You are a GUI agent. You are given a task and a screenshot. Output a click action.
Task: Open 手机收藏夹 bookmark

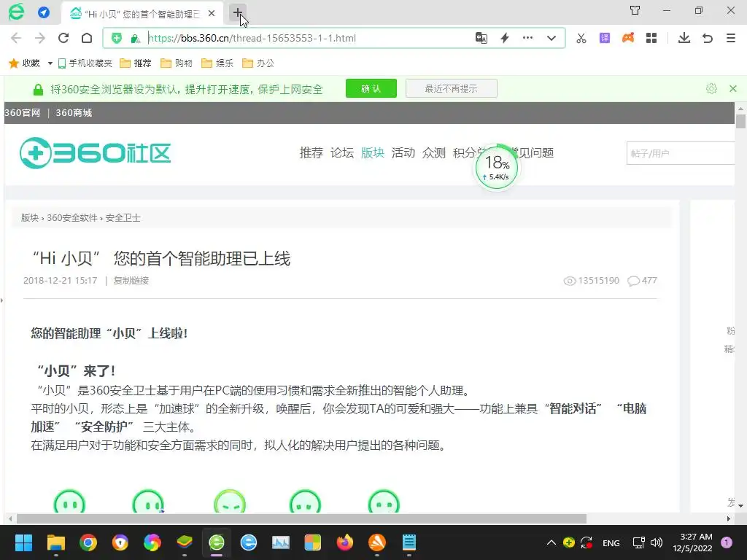(85, 63)
